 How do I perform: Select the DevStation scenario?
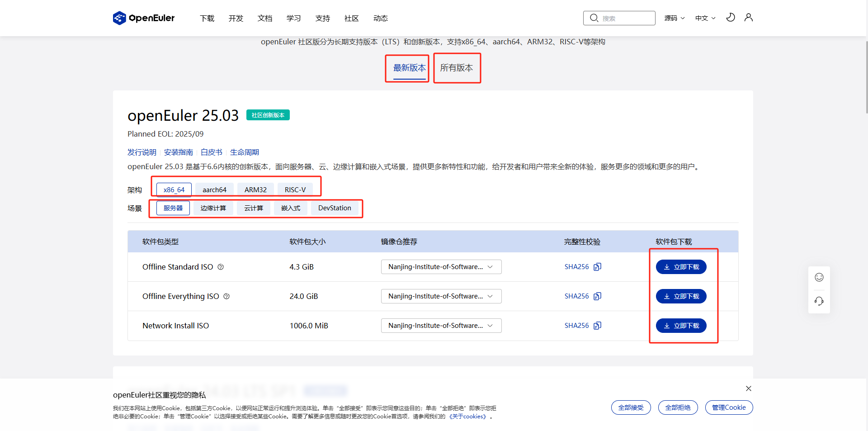tap(335, 208)
